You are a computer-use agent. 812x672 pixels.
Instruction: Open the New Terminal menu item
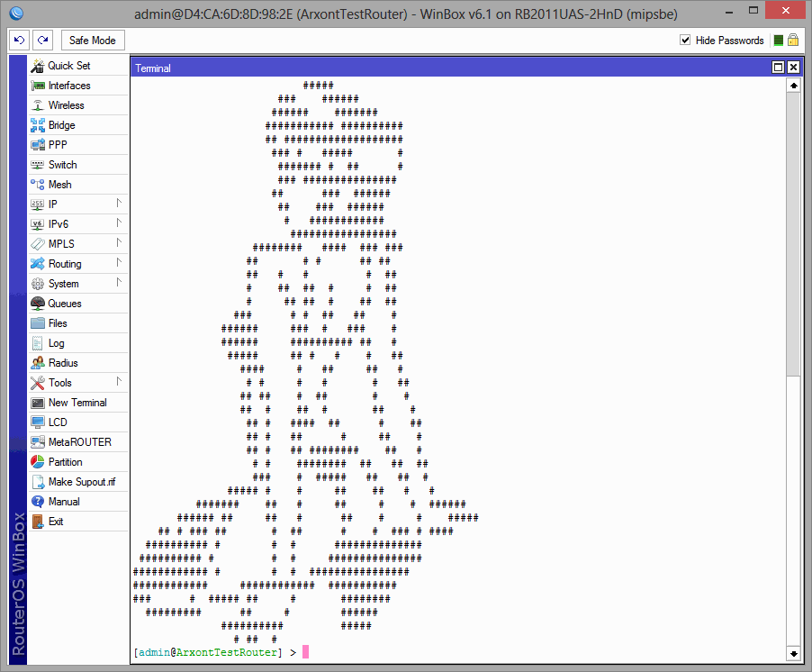(77, 403)
